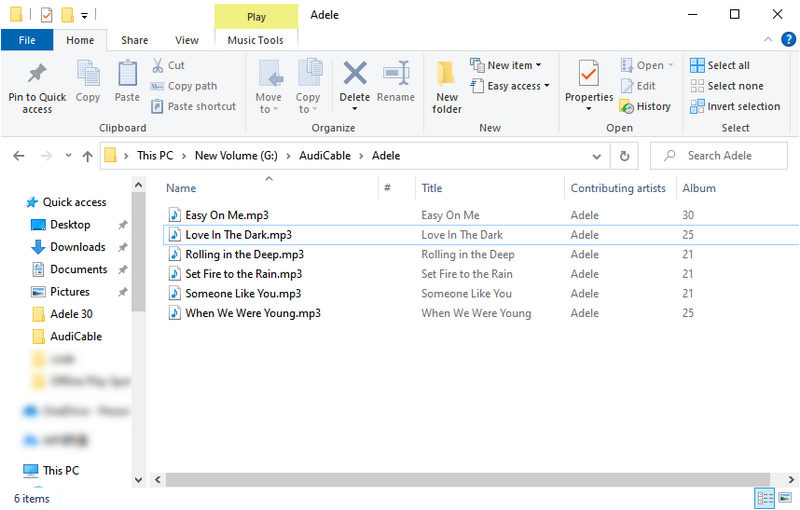Click Paste shortcut in the ribbon
Image resolution: width=800 pixels, height=510 pixels.
(x=193, y=107)
